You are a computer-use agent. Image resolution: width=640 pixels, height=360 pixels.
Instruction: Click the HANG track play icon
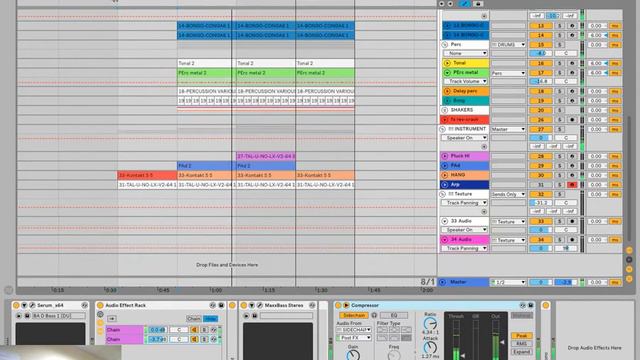(445, 175)
